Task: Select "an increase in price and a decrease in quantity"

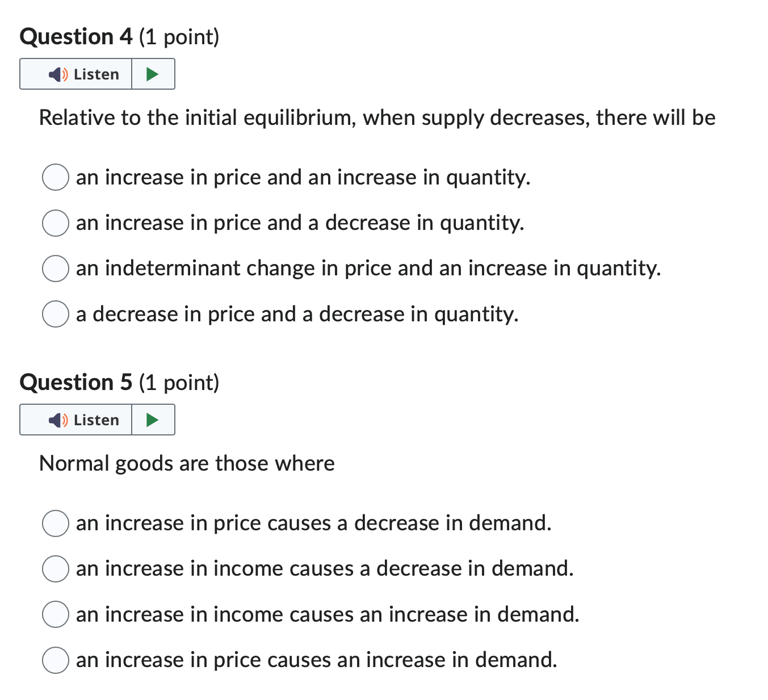Action: click(x=55, y=223)
